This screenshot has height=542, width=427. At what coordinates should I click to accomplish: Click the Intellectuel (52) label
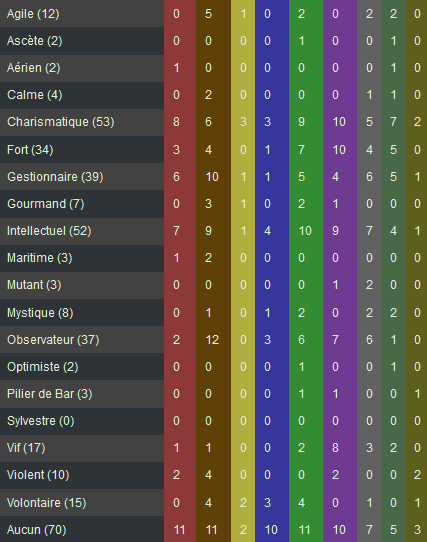point(49,231)
